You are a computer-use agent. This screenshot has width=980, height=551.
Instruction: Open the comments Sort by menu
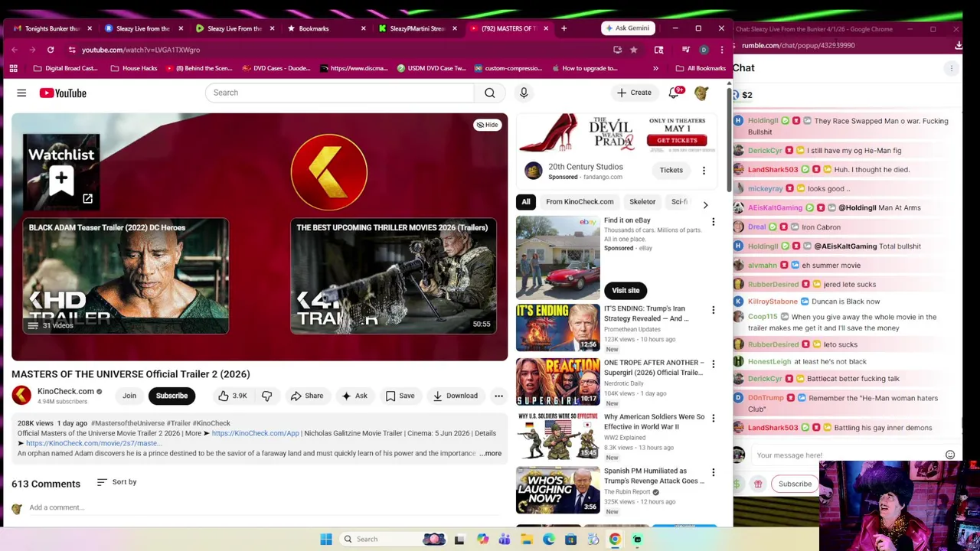116,482
